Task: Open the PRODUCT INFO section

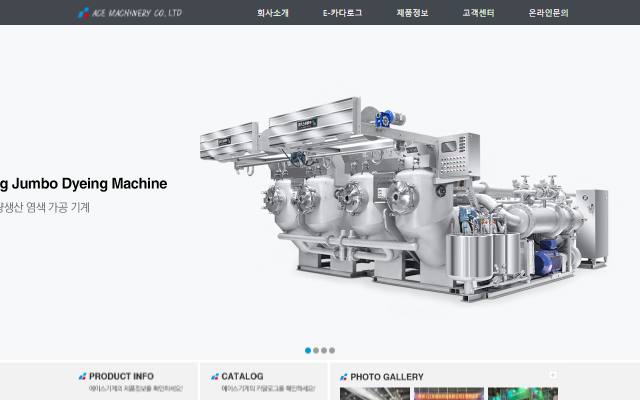Action: pyautogui.click(x=121, y=376)
